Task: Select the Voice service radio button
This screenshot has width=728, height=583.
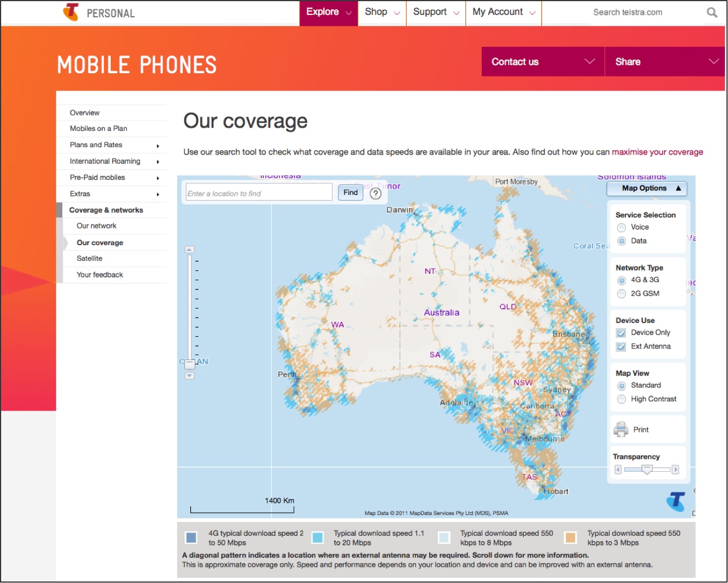Action: coord(621,227)
